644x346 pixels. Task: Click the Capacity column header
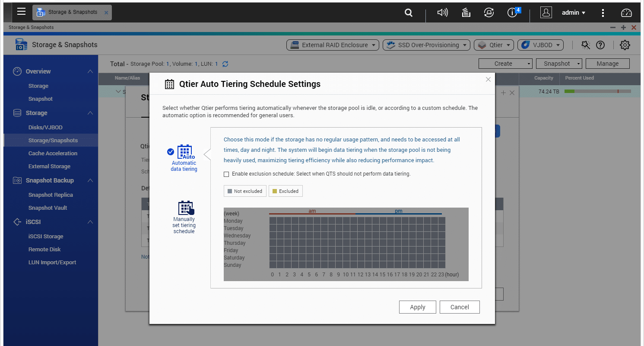(x=544, y=78)
